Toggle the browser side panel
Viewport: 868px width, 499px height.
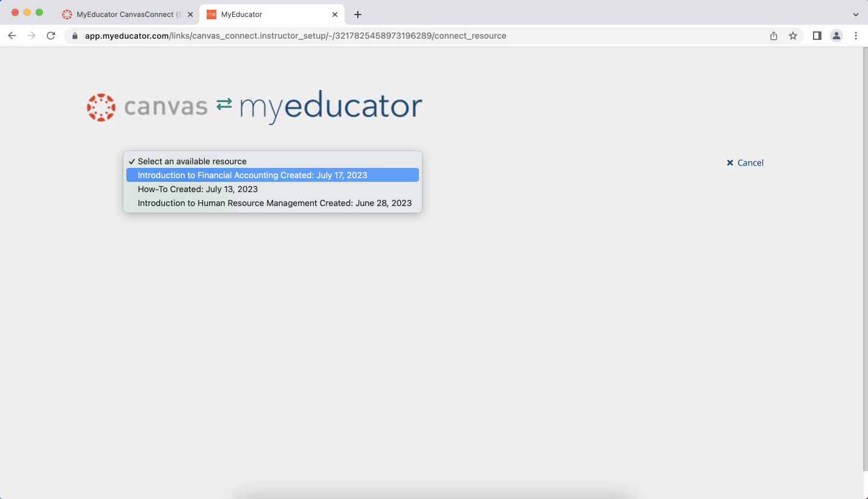[817, 36]
